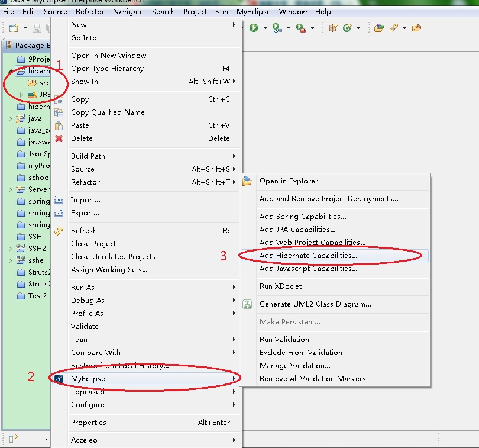479x448 pixels.
Task: Click the green Run toolbar button
Action: click(x=254, y=28)
